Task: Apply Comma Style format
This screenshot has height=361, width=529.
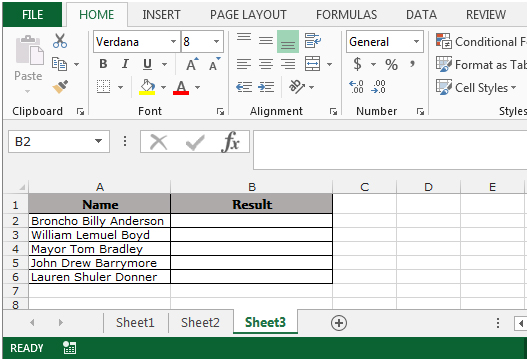Action: pos(412,64)
